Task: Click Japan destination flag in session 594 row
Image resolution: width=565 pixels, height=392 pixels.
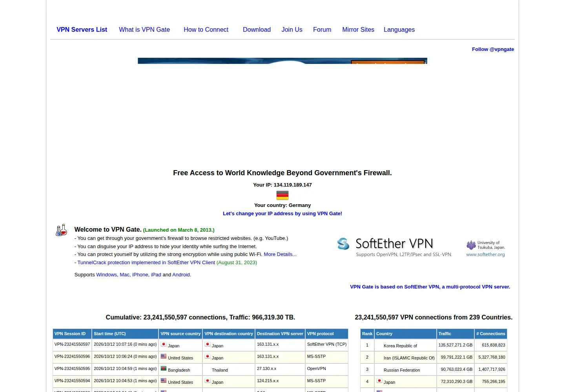Action: tap(208, 381)
